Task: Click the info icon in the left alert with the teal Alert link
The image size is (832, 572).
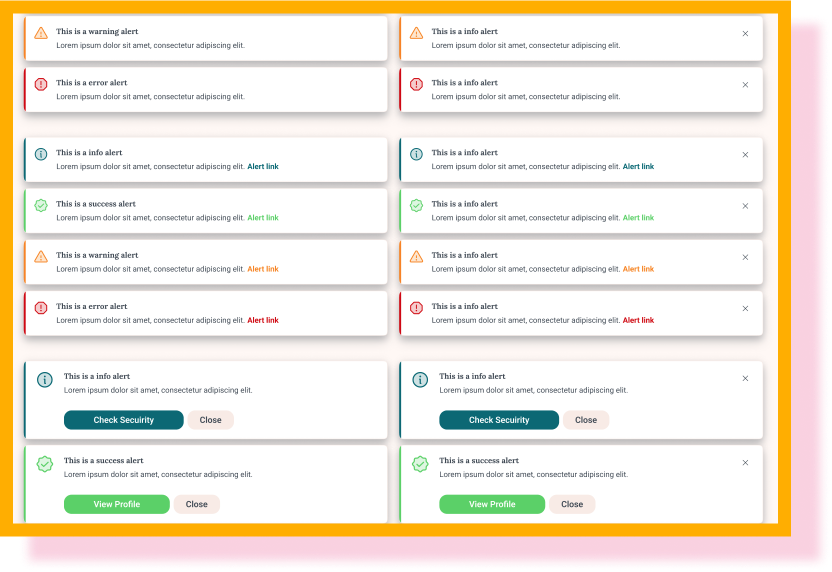Action: 41,154
